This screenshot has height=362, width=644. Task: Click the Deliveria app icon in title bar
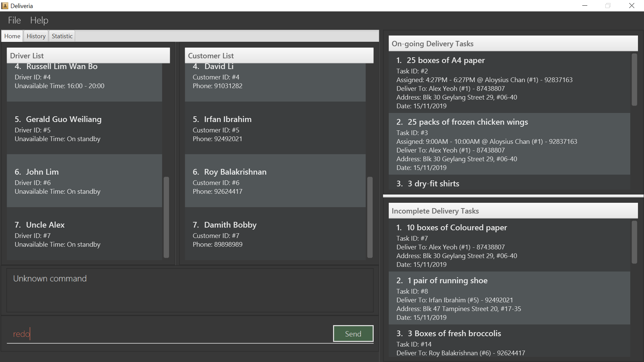point(5,6)
